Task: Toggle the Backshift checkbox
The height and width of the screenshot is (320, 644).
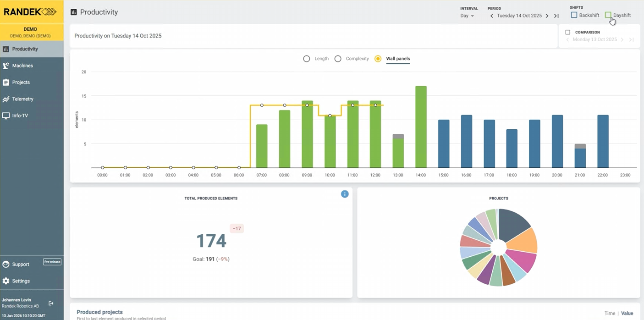Action: pos(574,15)
